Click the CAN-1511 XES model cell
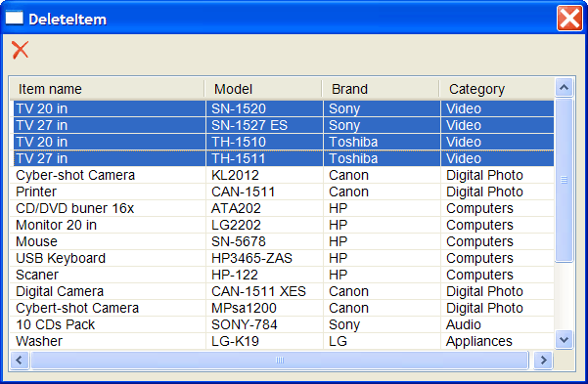The width and height of the screenshot is (588, 384). (x=264, y=291)
